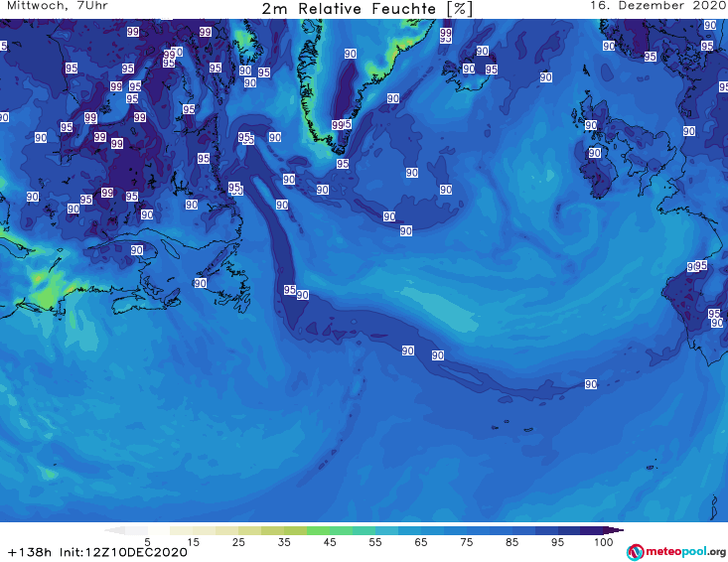Click the 90 label inside Greenland's interior

[x=350, y=54]
